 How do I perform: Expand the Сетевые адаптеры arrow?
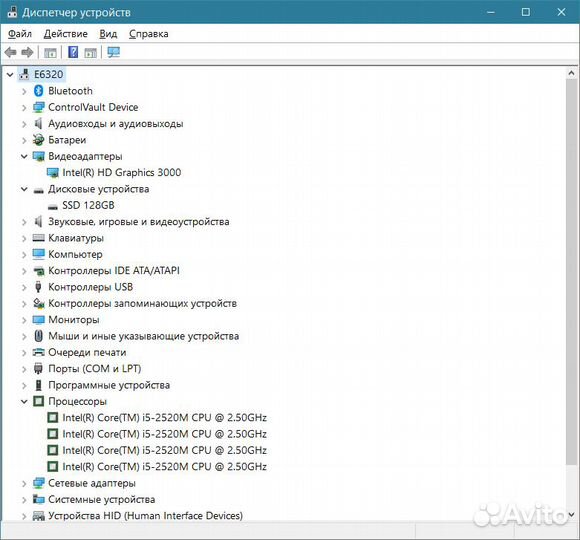(x=24, y=483)
